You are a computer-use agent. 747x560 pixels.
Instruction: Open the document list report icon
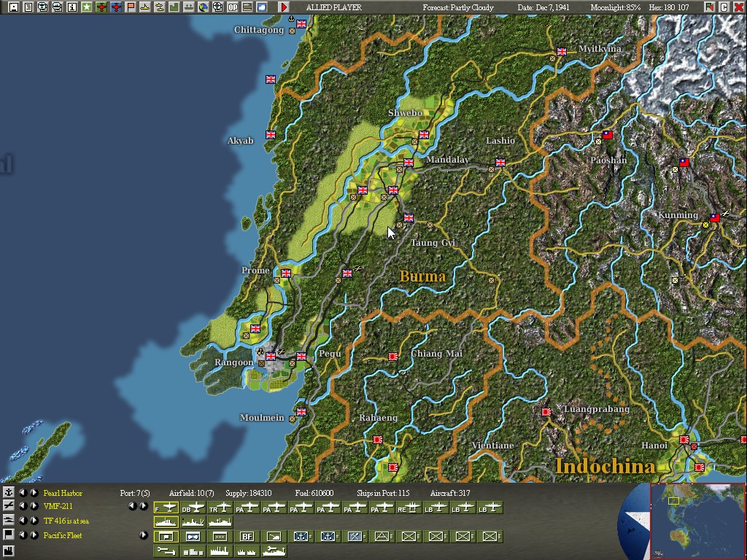[x=28, y=7]
